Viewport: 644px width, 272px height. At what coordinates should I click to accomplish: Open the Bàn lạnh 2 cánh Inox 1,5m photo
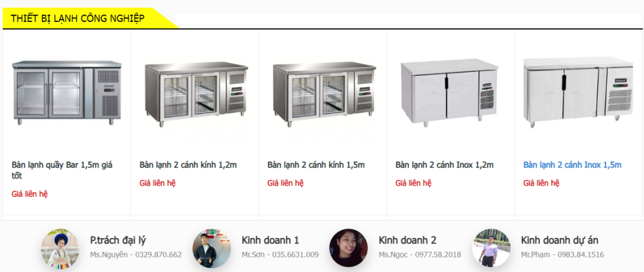[579, 92]
